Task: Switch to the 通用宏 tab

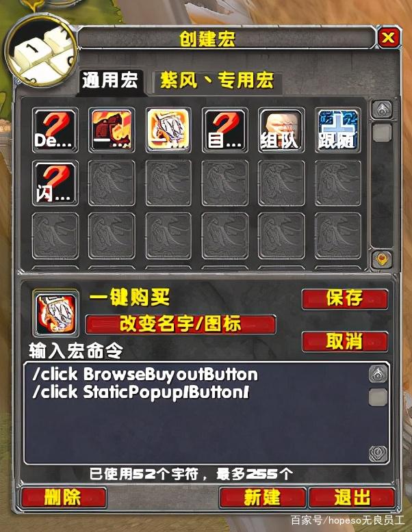Action: 110,81
